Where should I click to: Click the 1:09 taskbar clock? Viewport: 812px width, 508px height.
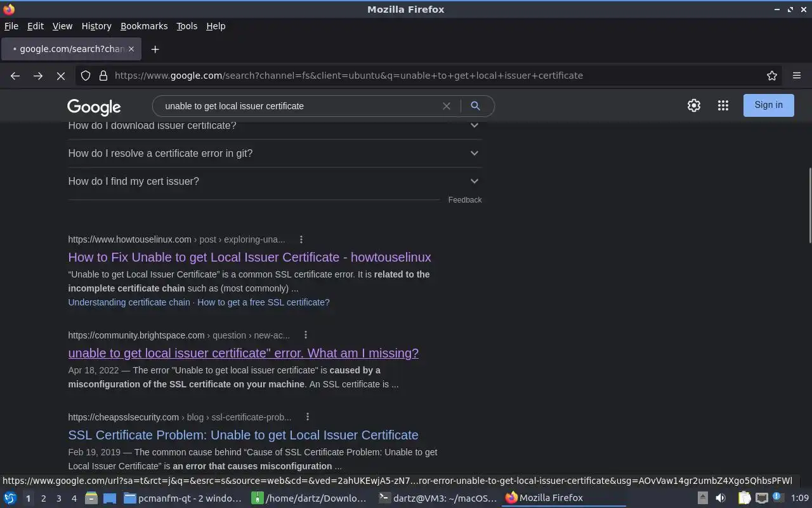pyautogui.click(x=800, y=498)
